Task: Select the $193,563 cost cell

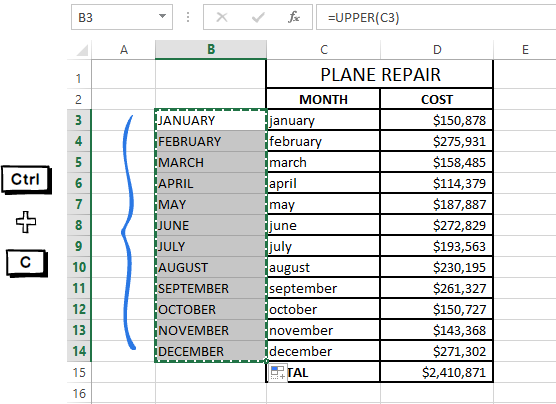Action: tap(437, 246)
